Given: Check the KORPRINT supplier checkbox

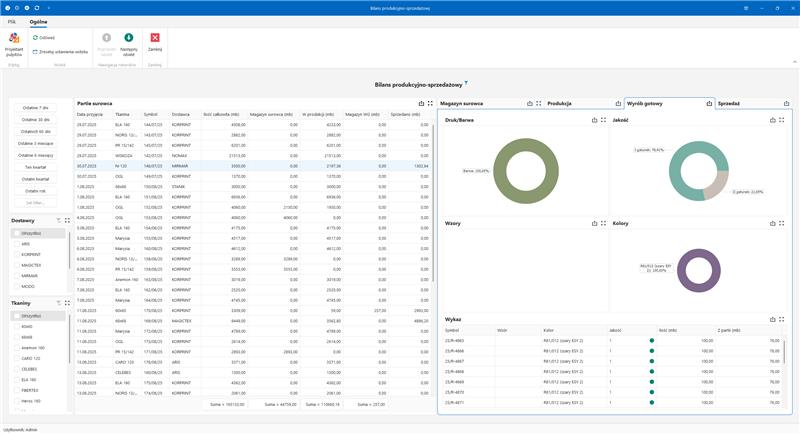Looking at the screenshot, I should click(x=15, y=254).
